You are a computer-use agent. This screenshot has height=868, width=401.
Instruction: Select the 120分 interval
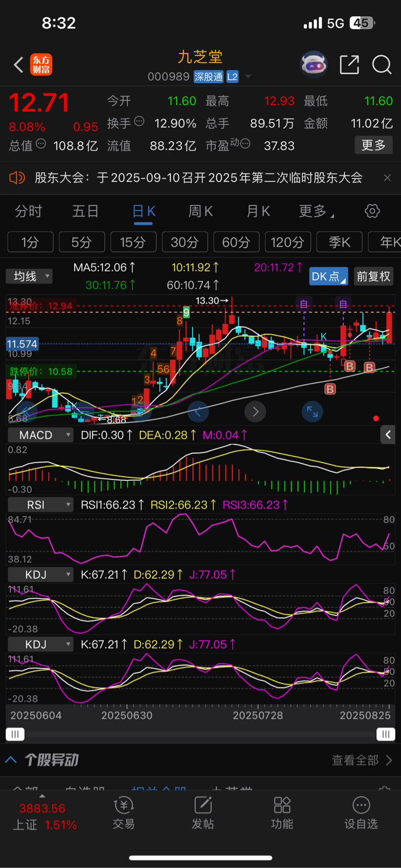tap(288, 242)
